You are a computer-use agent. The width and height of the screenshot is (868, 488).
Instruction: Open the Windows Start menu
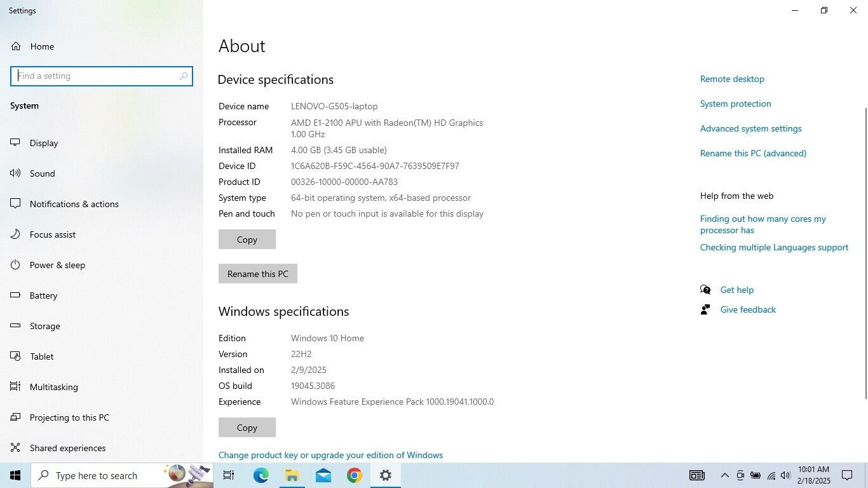click(15, 475)
